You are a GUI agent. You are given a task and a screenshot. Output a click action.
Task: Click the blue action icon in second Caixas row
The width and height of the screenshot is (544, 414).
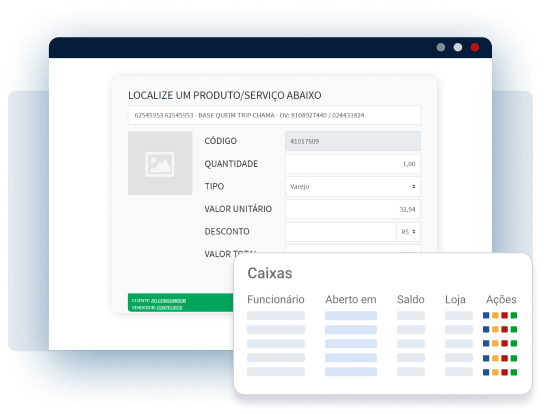click(x=486, y=329)
